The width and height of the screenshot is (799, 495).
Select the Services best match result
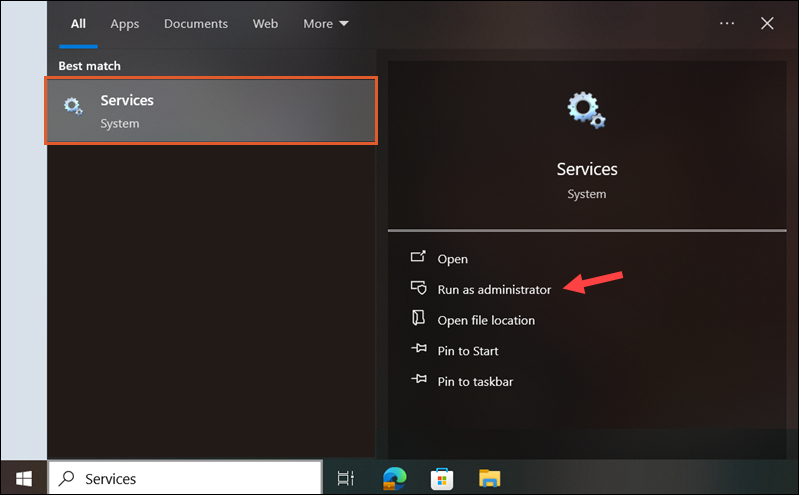coord(211,111)
